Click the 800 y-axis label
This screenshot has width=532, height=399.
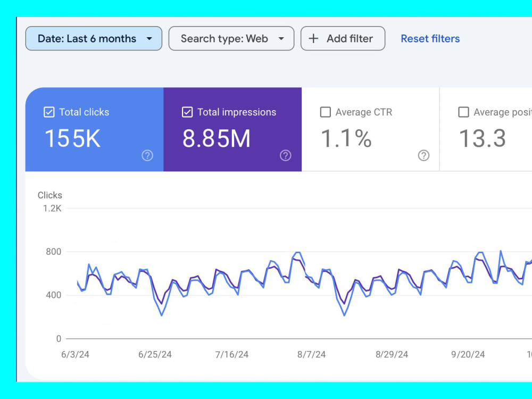pos(54,252)
